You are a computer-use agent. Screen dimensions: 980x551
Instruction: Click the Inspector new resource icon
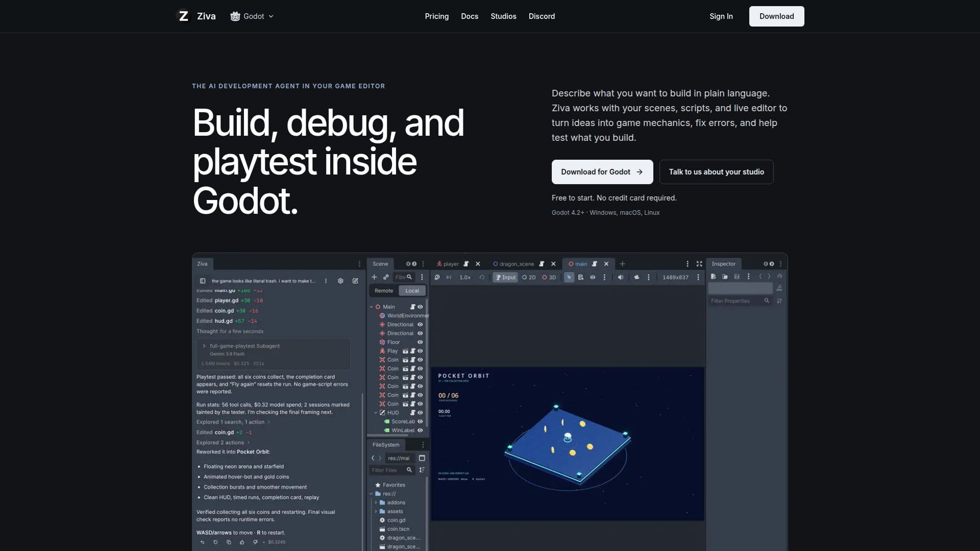pos(713,277)
